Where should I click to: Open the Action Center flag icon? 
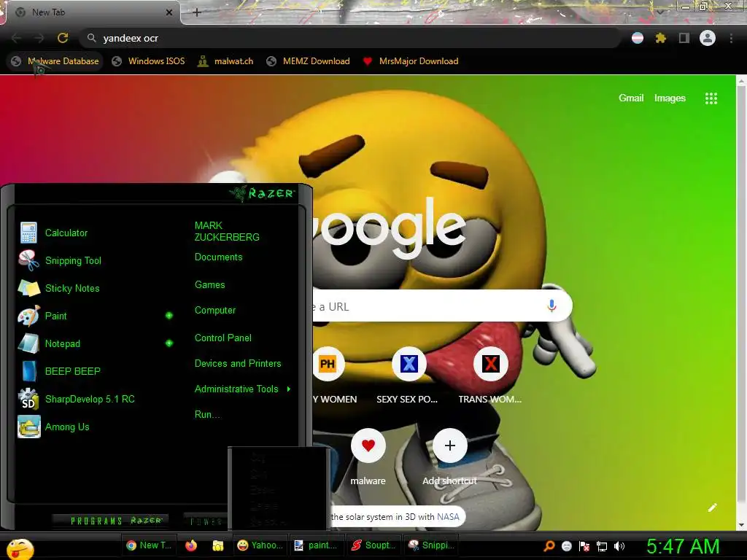tap(584, 546)
